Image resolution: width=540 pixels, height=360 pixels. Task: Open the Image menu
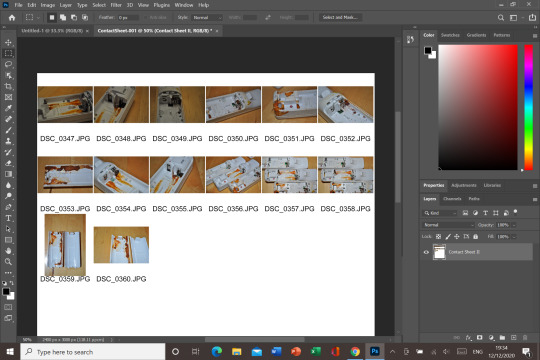[48, 5]
